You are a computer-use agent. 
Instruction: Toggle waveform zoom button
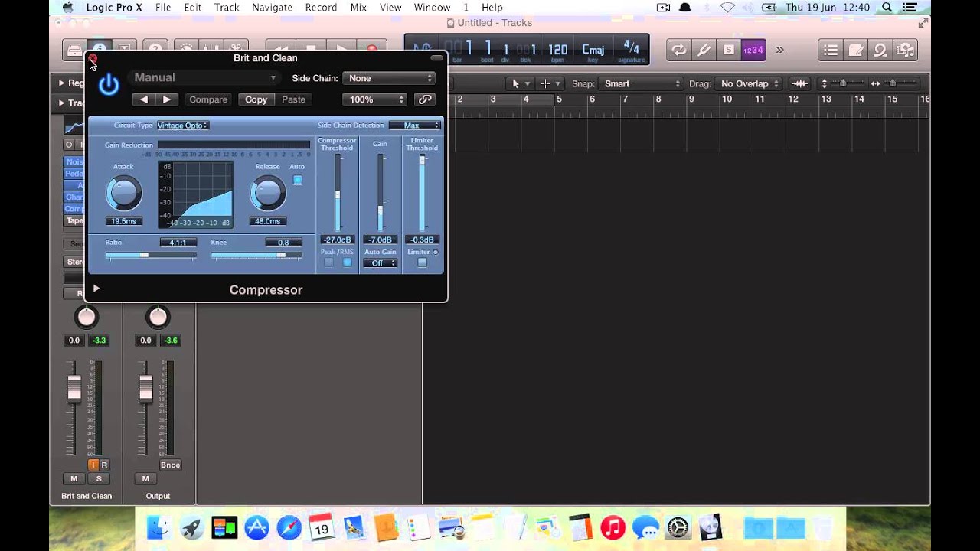click(x=799, y=83)
